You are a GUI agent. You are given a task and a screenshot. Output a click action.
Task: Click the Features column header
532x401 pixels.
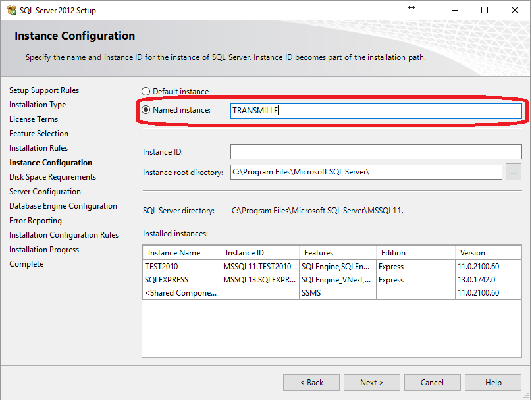point(338,253)
